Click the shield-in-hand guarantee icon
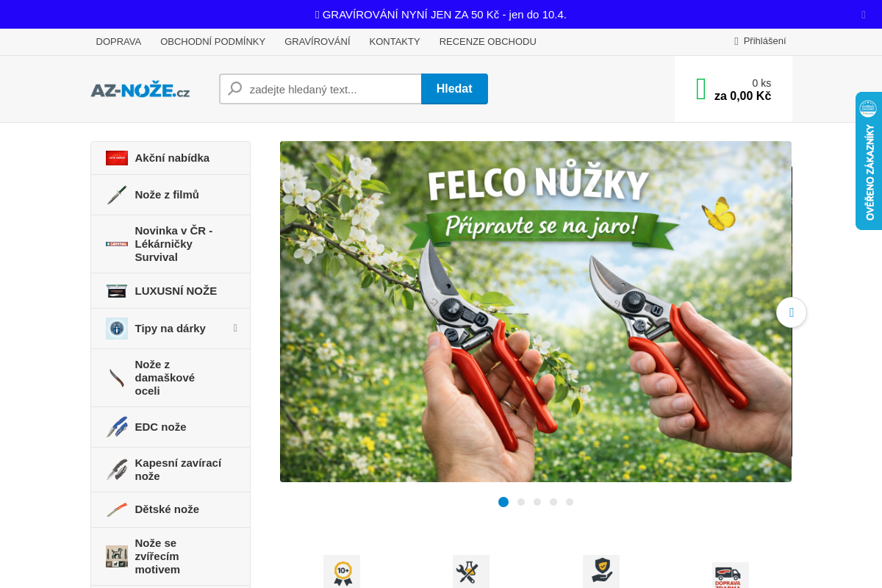Screen dimensions: 882x588 (600, 571)
